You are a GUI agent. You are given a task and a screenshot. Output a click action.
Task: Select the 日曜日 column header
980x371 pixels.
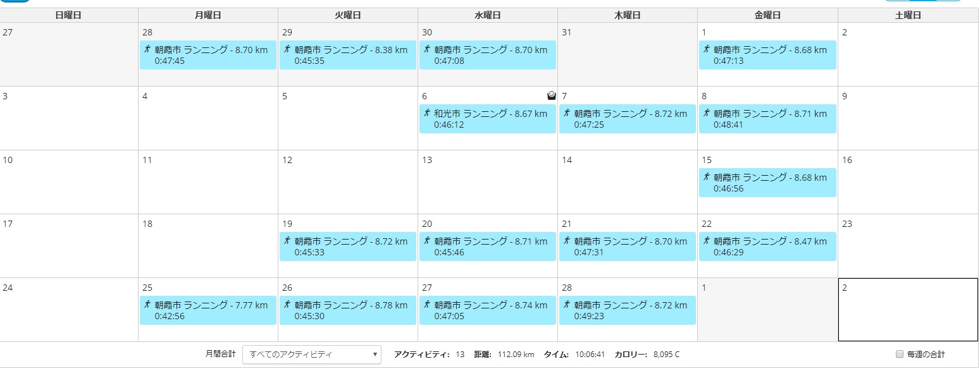click(68, 15)
